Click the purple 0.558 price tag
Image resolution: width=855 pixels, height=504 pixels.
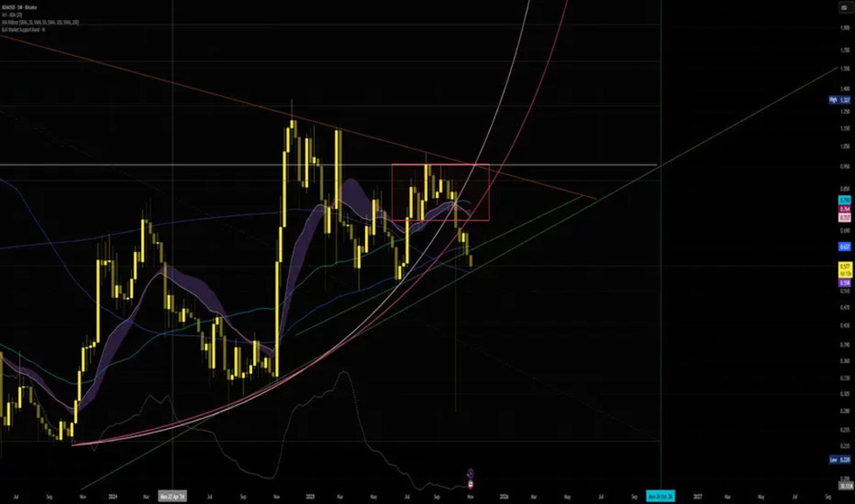tap(845, 283)
